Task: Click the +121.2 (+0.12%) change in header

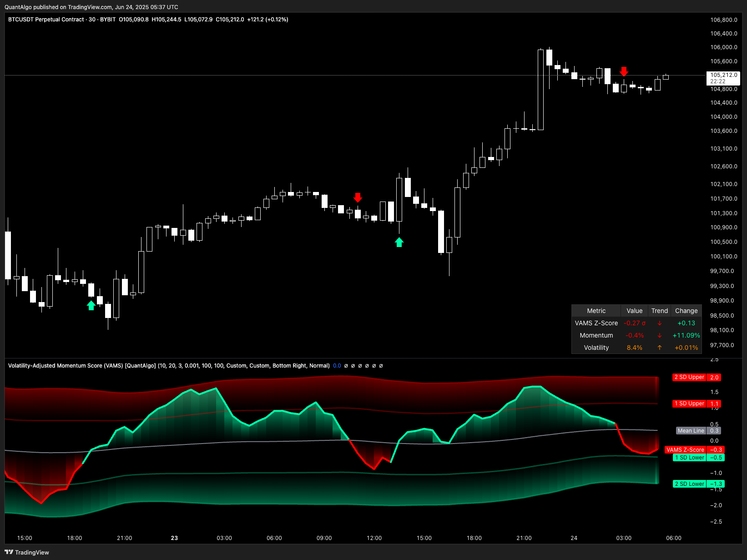Action: coord(268,20)
